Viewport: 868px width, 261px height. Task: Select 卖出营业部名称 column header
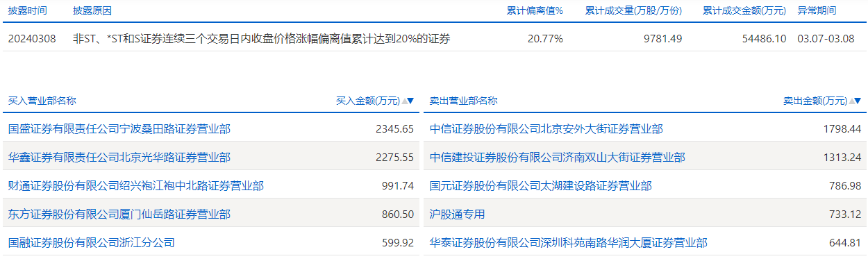click(464, 101)
